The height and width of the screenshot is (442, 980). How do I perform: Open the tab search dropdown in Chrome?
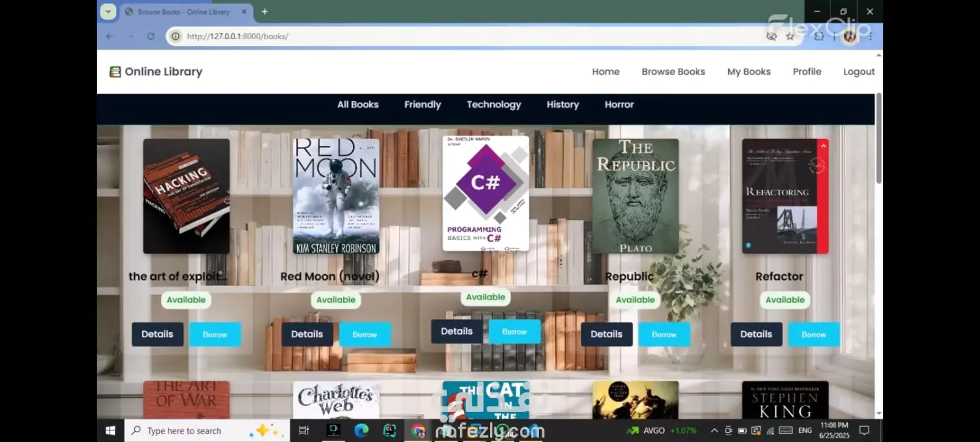(x=108, y=12)
